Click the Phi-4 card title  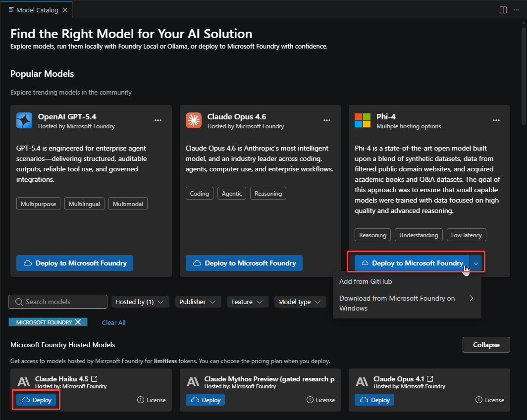(386, 116)
